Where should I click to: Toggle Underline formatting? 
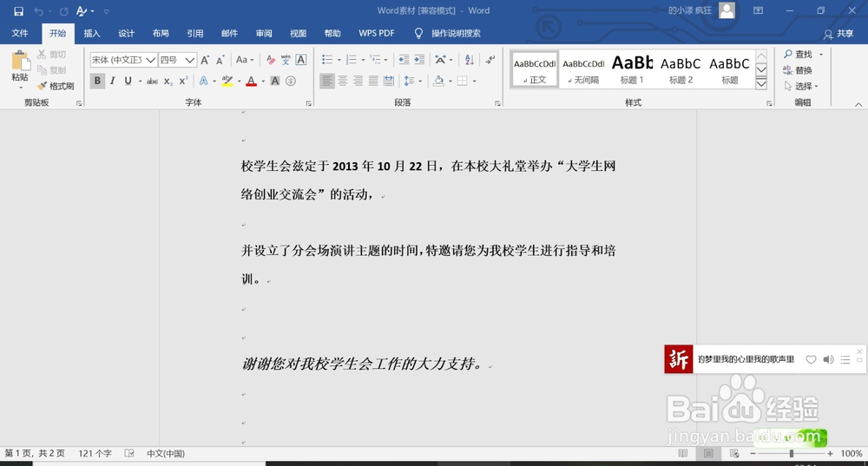pos(128,82)
